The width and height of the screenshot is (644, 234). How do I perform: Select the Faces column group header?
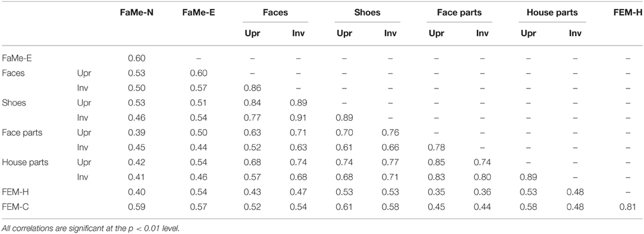point(275,13)
